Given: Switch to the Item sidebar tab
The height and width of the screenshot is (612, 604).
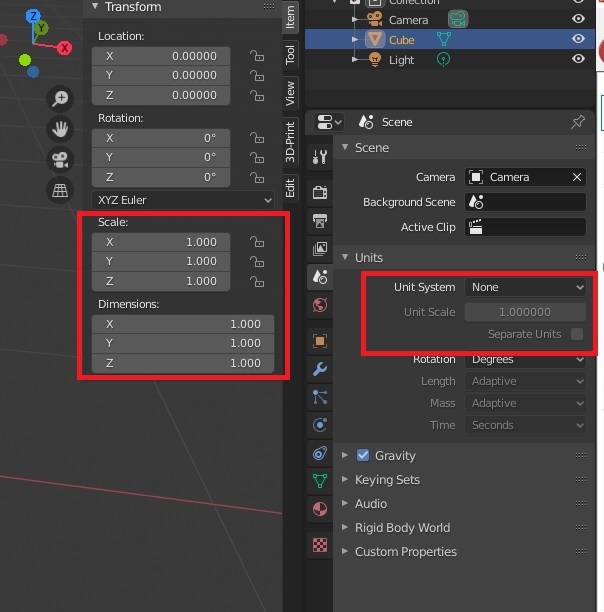Looking at the screenshot, I should pos(290,17).
